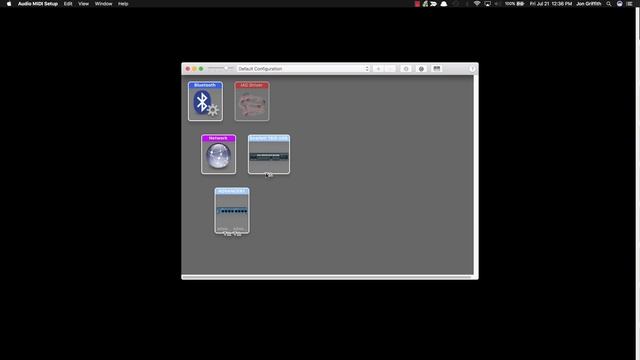
Task: Adjust the icon size slider in toolbar
Action: point(220,68)
